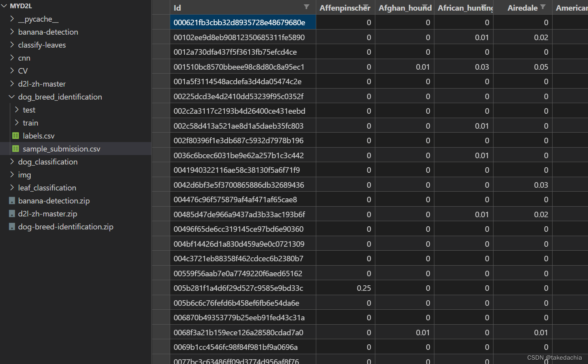Viewport: 588px width, 364px height.
Task: Click the zip icon beside d2l-zh-master.zip
Action: tap(12, 214)
